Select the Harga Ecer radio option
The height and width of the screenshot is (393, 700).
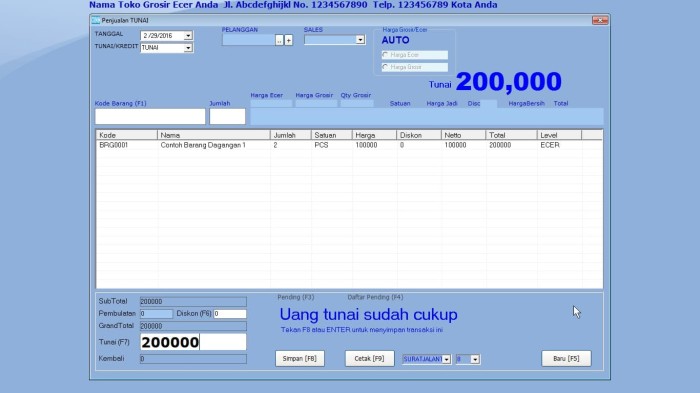[385, 55]
